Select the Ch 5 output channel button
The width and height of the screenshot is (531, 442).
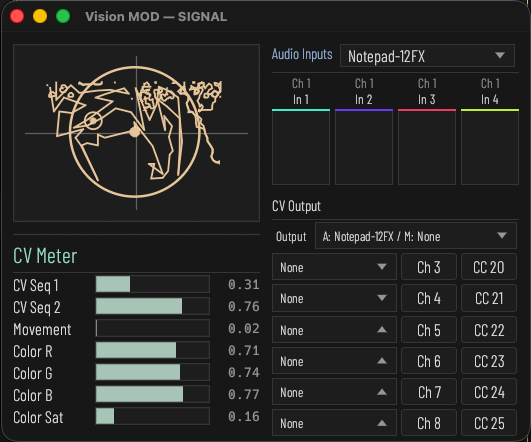pyautogui.click(x=429, y=330)
